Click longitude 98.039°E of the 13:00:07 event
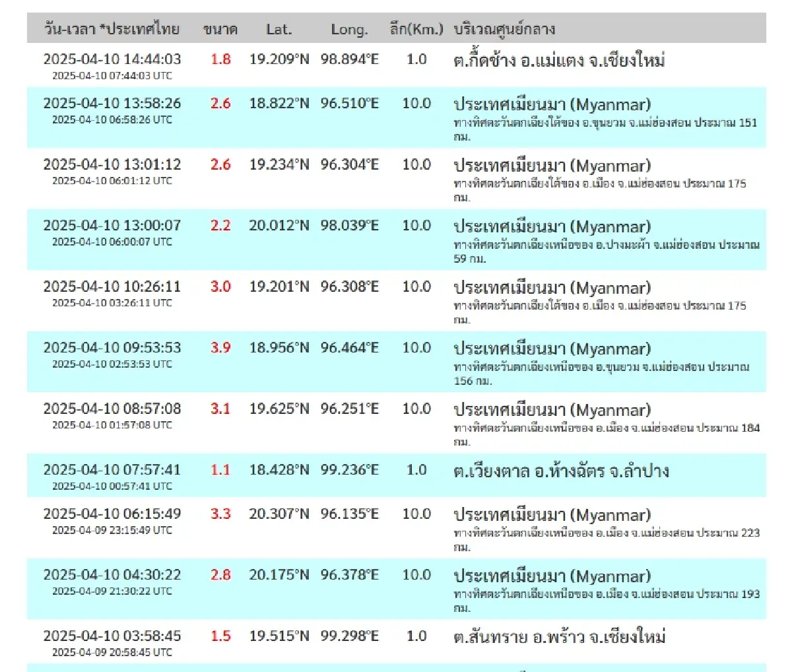This screenshot has height=672, width=792. [x=348, y=225]
